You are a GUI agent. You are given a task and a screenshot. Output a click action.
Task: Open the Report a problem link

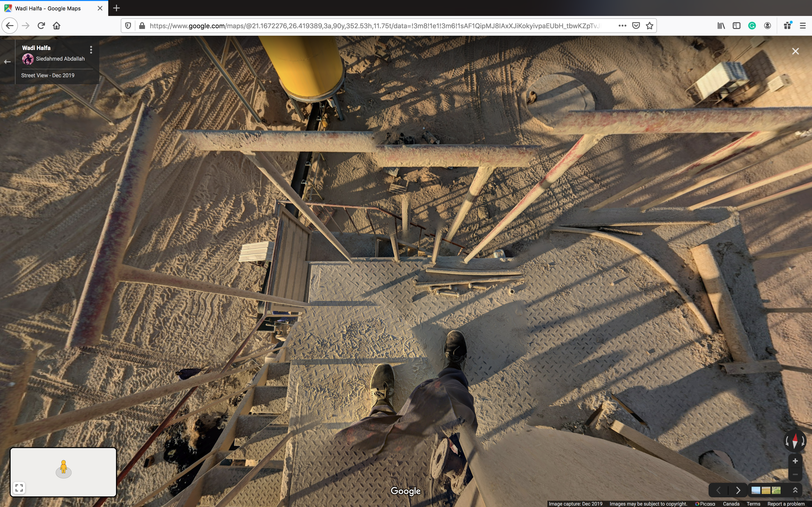click(x=786, y=504)
